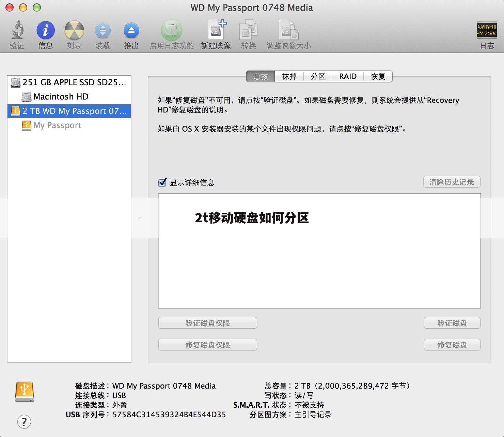Viewport: 504px width, 437px height.
Task: Click the Clear History (清除历史记录) button
Action: point(452,182)
